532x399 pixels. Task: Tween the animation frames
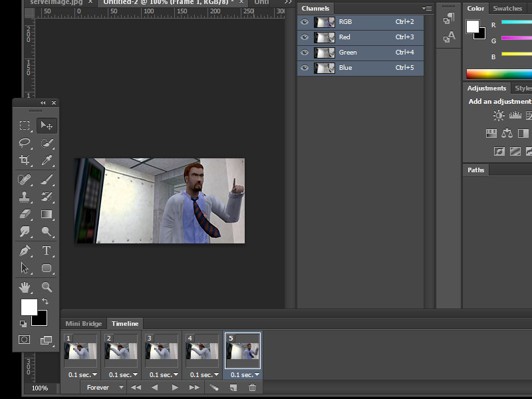(213, 388)
